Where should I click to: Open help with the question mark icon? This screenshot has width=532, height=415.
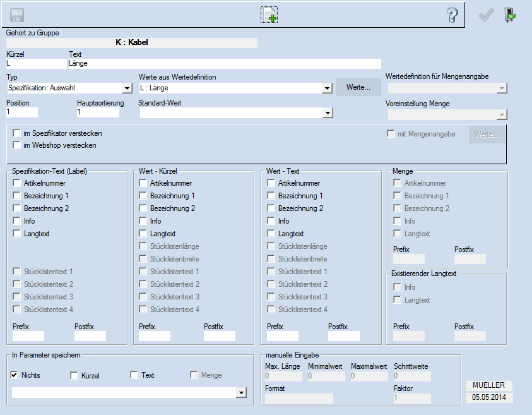click(451, 15)
